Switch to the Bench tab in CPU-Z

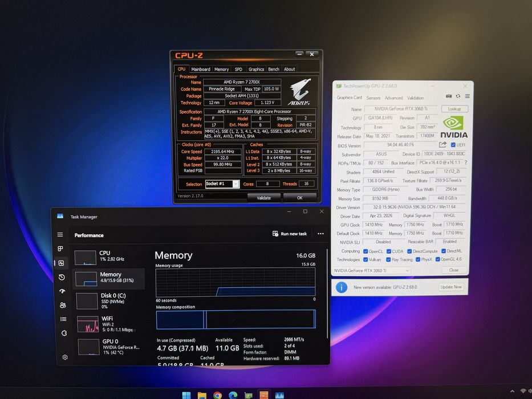pyautogui.click(x=274, y=69)
